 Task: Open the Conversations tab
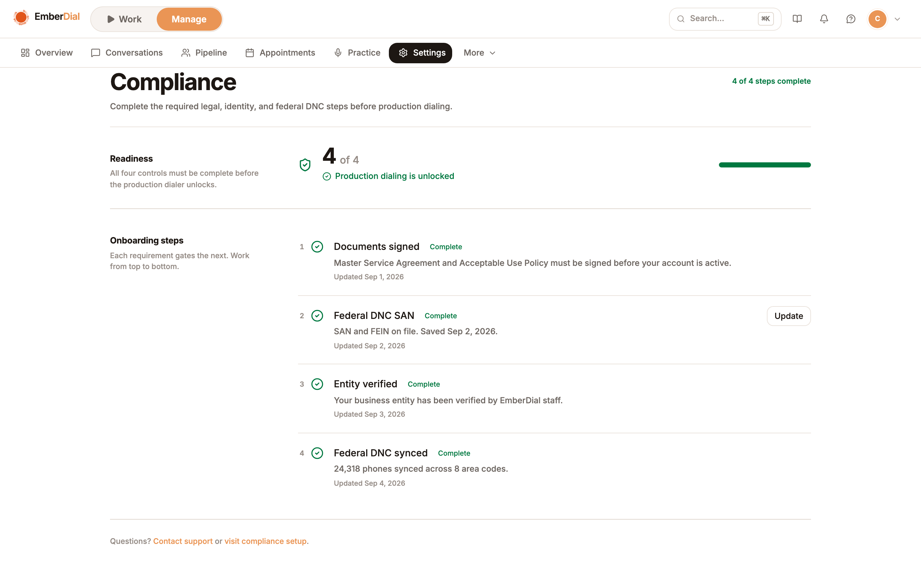point(127,53)
